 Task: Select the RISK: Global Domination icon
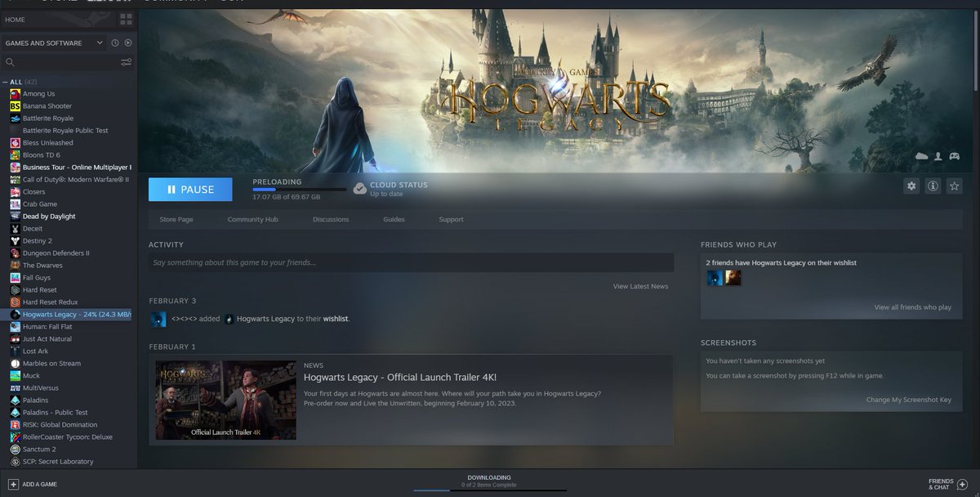[15, 425]
